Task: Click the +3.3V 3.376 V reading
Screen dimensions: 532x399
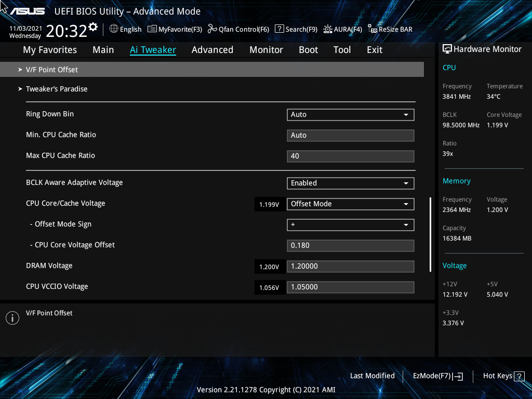Action: [x=453, y=323]
